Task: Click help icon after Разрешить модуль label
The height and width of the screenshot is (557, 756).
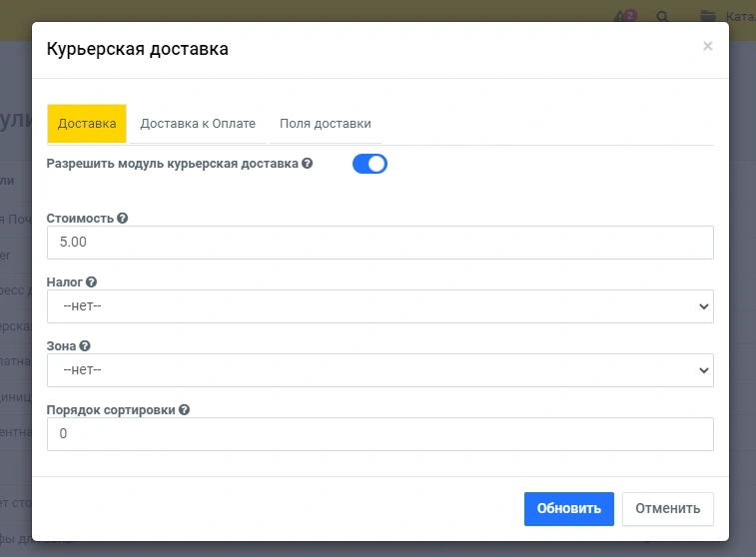Action: (308, 164)
